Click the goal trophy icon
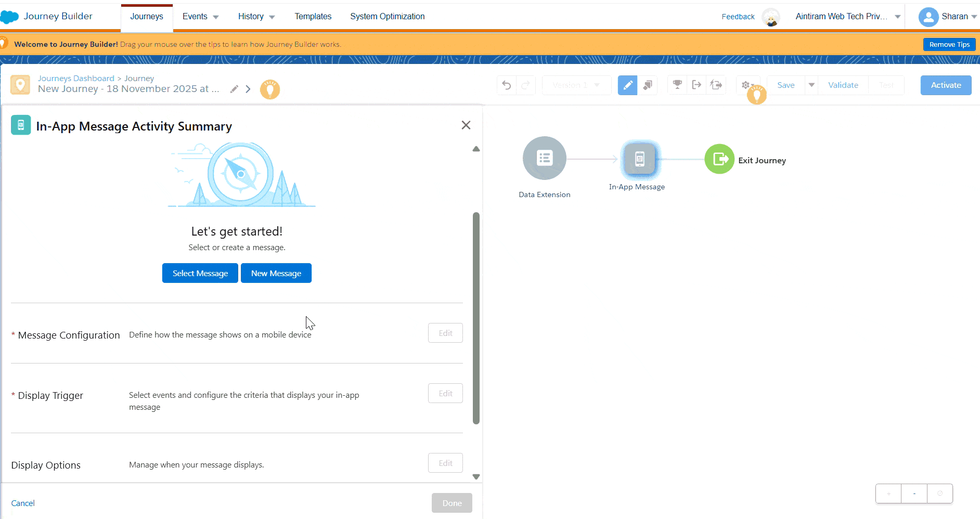980x519 pixels. point(677,85)
